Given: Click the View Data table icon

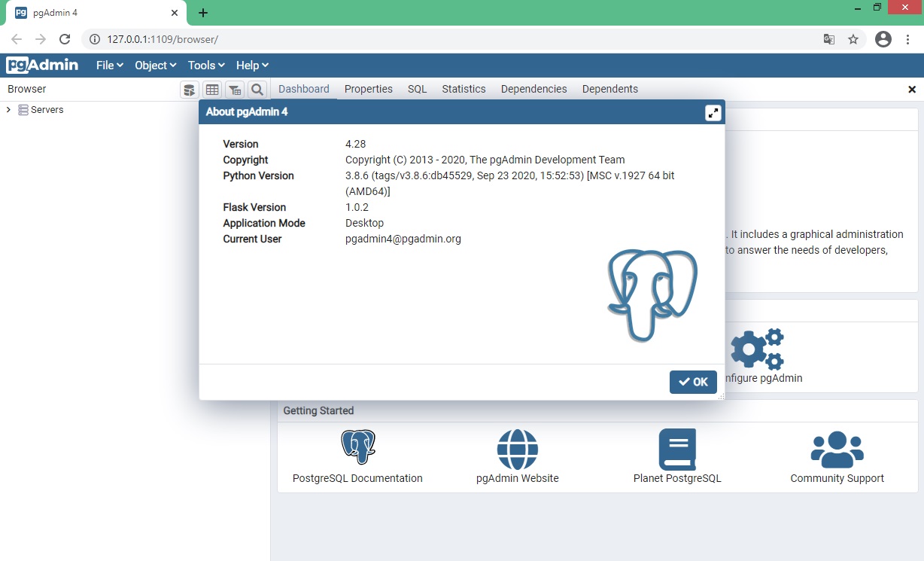Looking at the screenshot, I should (212, 90).
